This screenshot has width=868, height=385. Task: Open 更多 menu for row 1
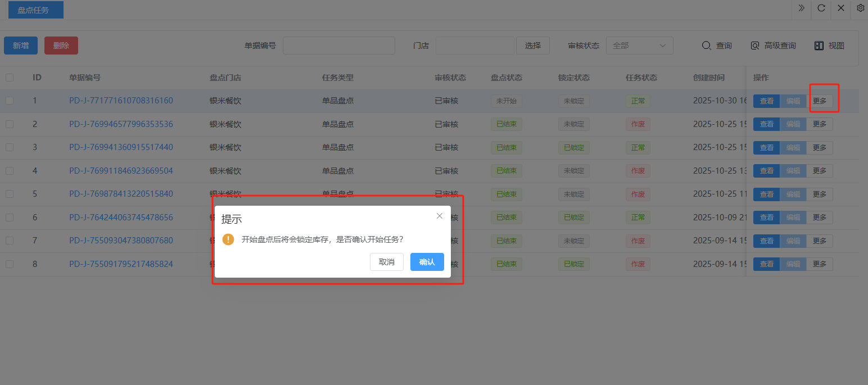click(820, 101)
